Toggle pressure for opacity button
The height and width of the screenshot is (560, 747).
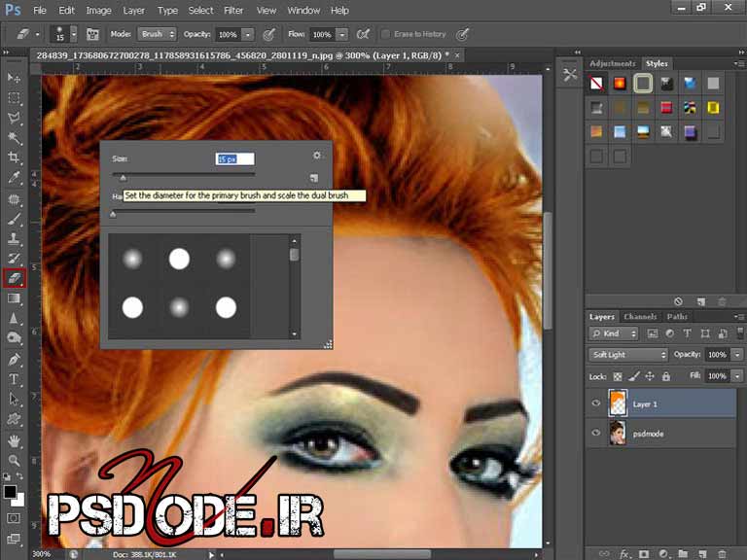pyautogui.click(x=268, y=34)
